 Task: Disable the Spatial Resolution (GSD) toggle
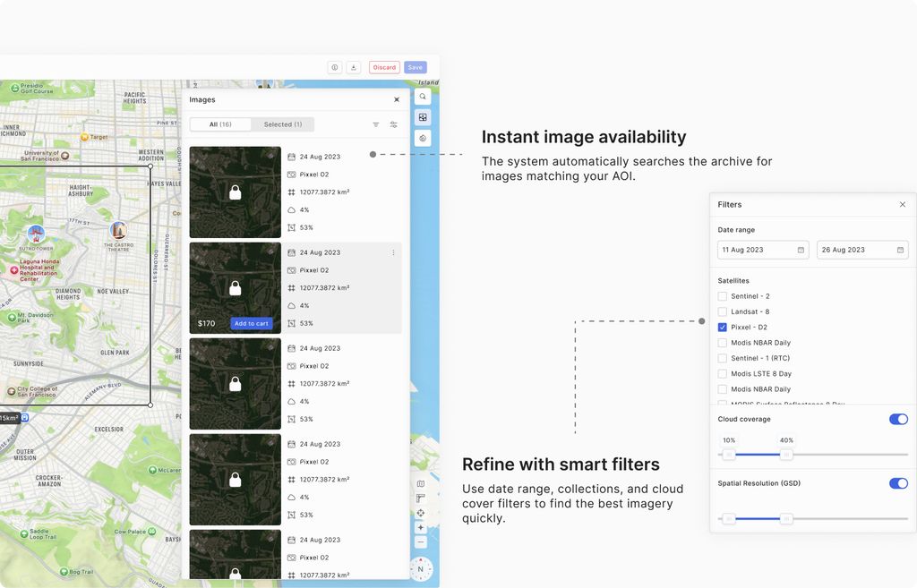pyautogui.click(x=898, y=483)
